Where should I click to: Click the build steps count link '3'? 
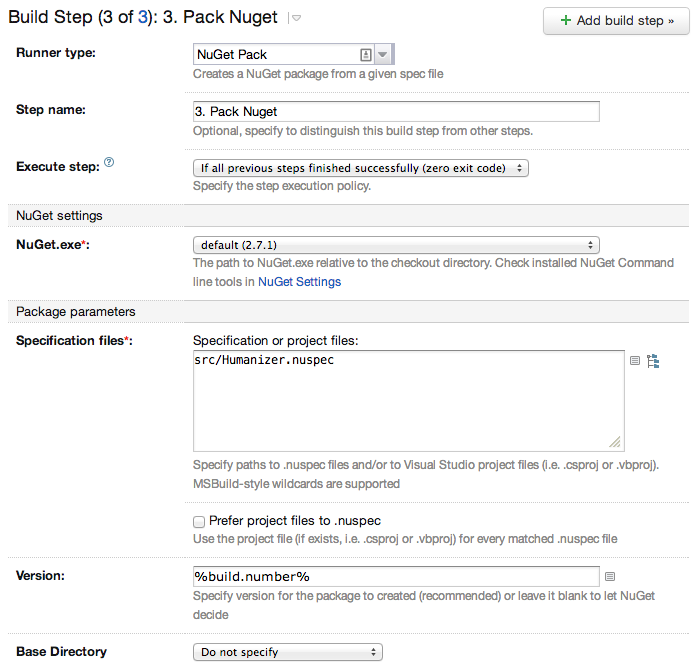coord(142,17)
